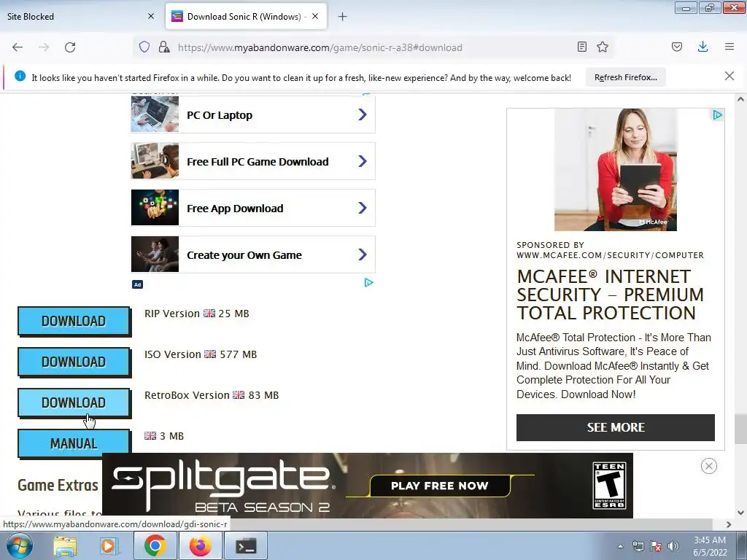Download the RetroBox Version 83 MB
Viewport: 747px width, 560px height.
tap(74, 402)
